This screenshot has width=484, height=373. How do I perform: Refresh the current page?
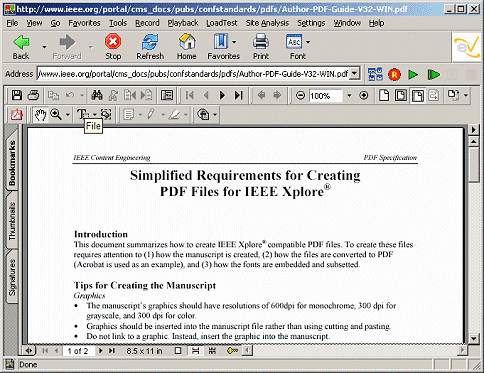click(x=150, y=47)
